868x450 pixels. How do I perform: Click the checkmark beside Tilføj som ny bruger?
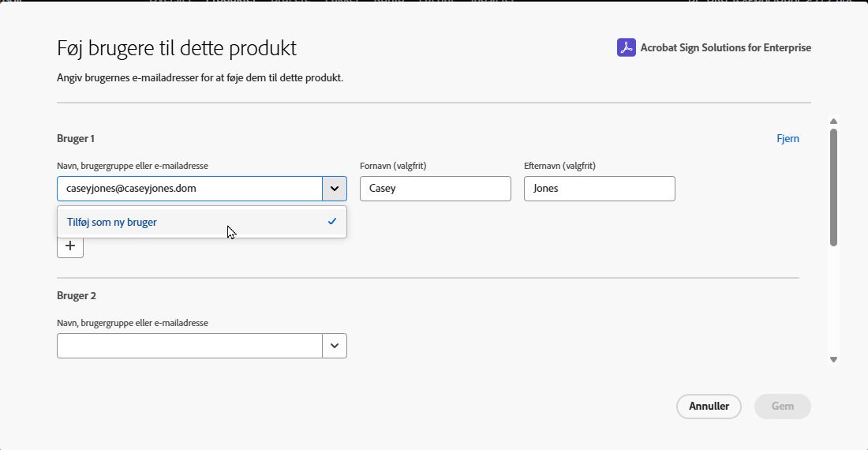tap(332, 222)
